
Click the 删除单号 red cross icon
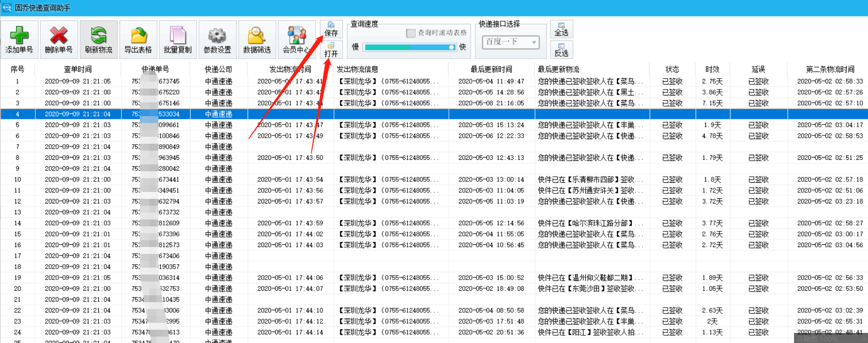pos(59,35)
